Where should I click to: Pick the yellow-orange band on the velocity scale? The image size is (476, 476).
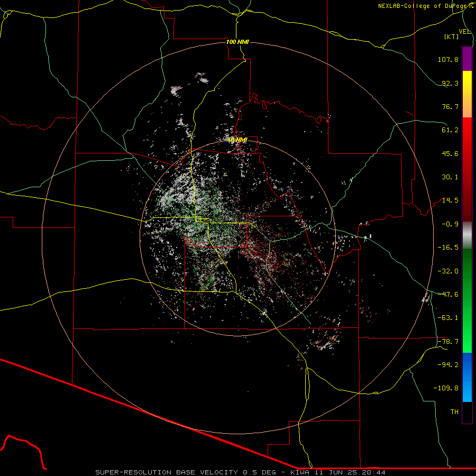pyautogui.click(x=467, y=94)
